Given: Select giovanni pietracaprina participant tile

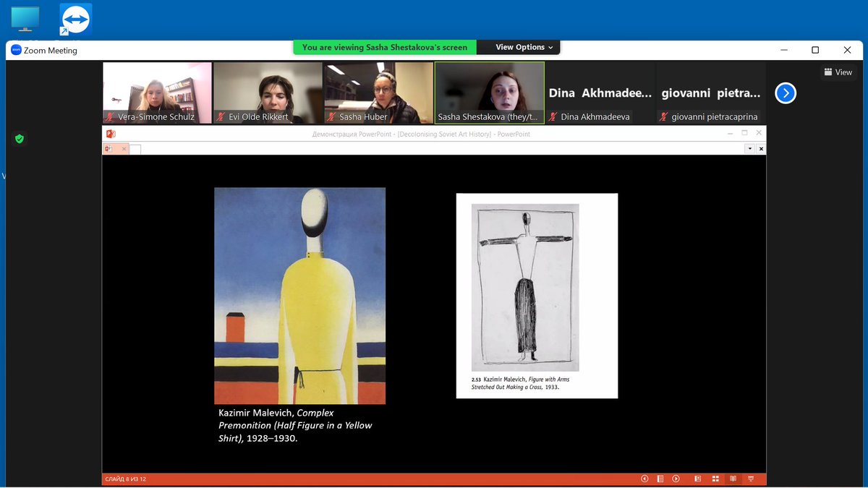Looking at the screenshot, I should coord(710,93).
